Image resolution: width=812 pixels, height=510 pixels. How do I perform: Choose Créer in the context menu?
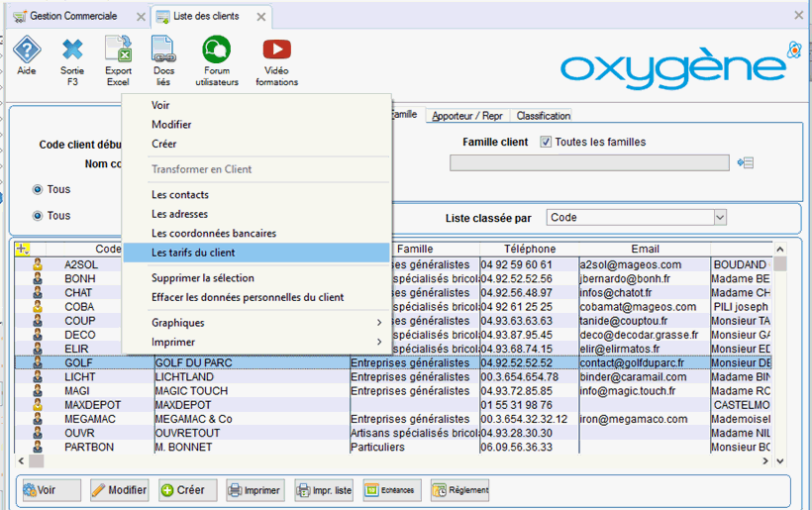256,144
